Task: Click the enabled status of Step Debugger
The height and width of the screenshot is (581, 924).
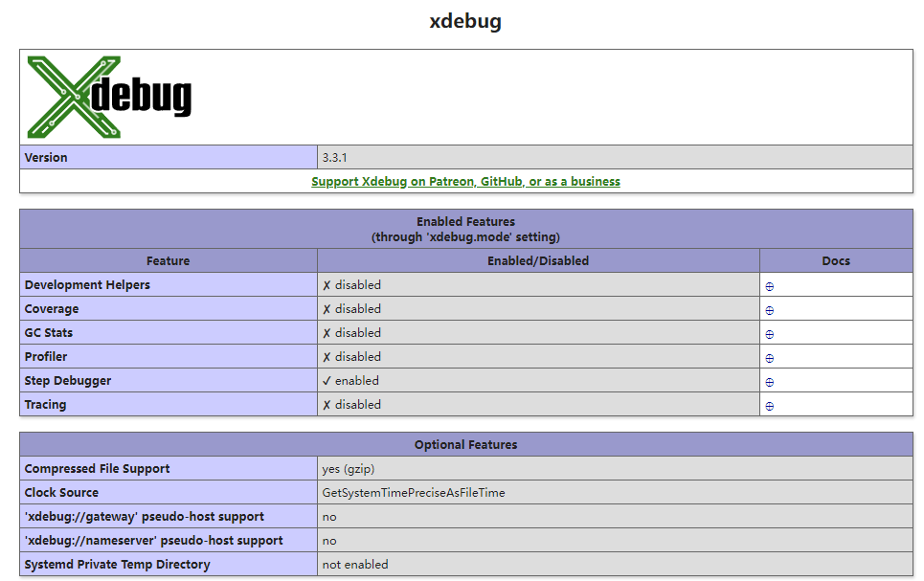Action: [x=350, y=381]
